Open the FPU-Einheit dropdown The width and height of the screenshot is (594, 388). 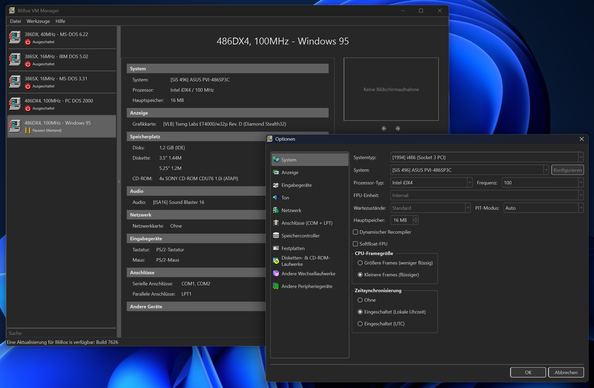[487, 195]
